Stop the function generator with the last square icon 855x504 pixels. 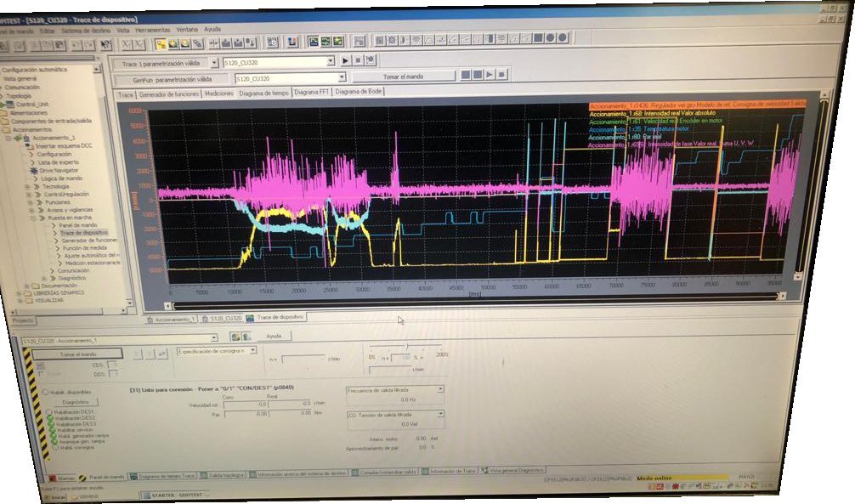[x=502, y=74]
